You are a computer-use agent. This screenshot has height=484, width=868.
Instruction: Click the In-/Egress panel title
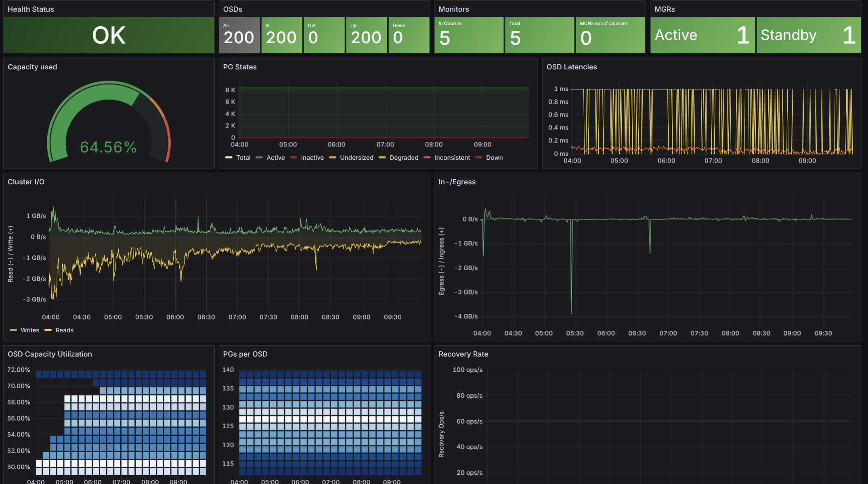(x=457, y=182)
